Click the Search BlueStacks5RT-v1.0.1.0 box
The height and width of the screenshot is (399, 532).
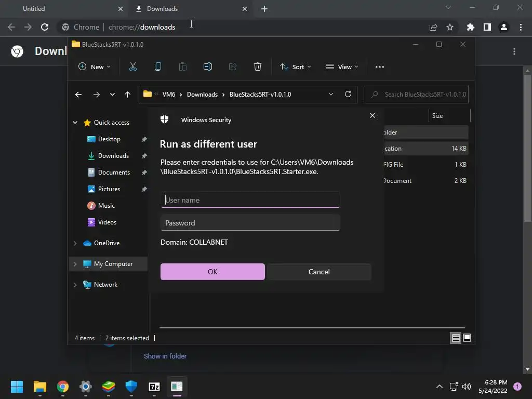(x=416, y=95)
